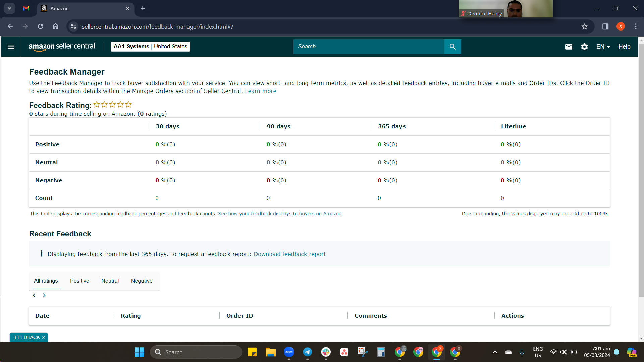The width and height of the screenshot is (644, 362).
Task: Go to next feedback page arrow
Action: [x=44, y=295]
